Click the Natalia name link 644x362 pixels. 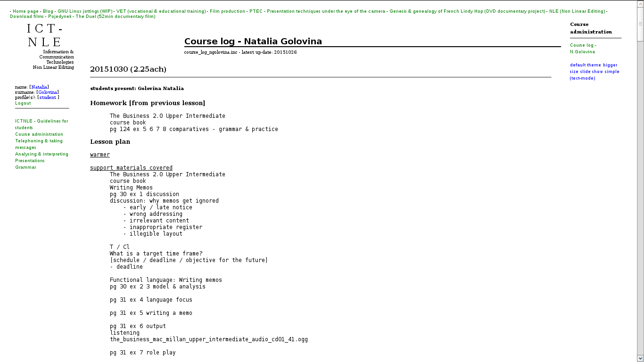point(39,87)
